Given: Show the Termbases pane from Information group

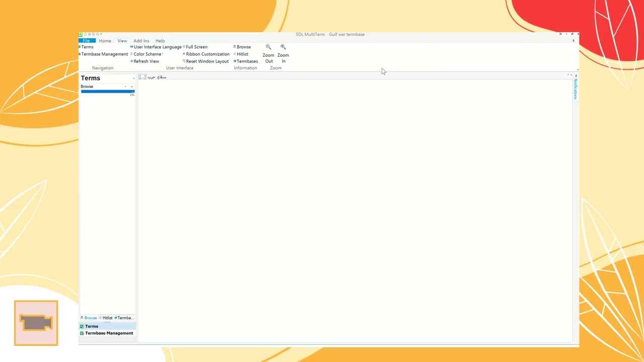Looking at the screenshot, I should pos(246,61).
